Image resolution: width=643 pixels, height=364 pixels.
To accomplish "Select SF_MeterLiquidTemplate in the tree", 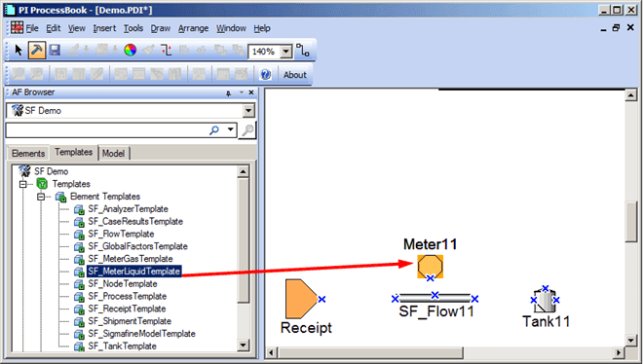I will [x=134, y=272].
